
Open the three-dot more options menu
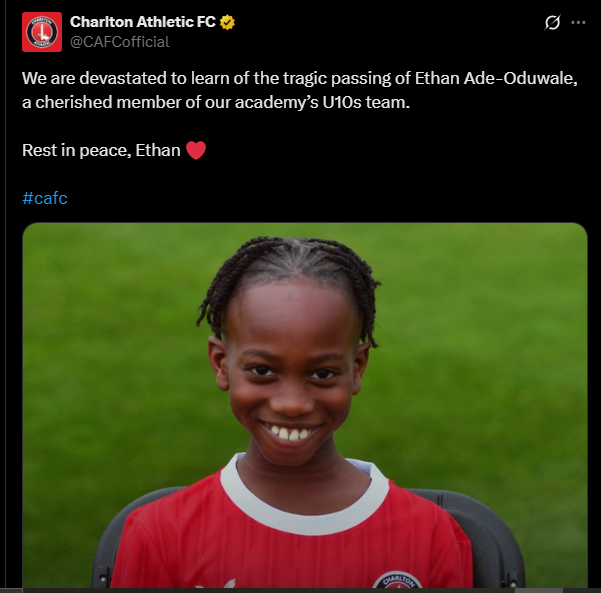578,23
